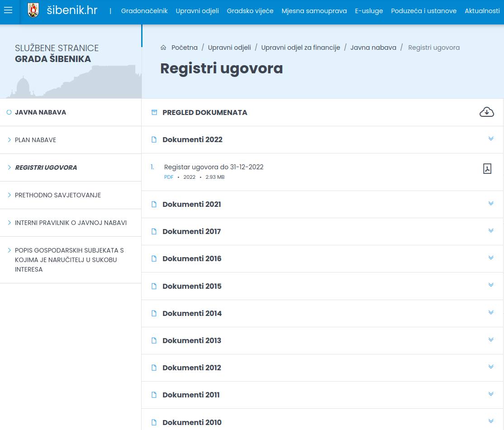Go to Javna nabava breadcrumb link
This screenshot has height=430, width=504.
(373, 48)
